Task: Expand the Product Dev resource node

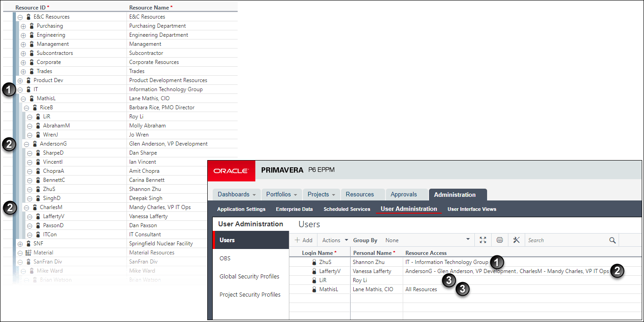Action: pos(20,80)
